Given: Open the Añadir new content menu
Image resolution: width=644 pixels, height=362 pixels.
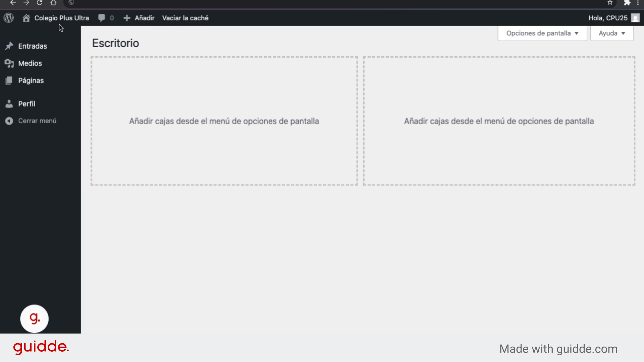Looking at the screenshot, I should 145,18.
